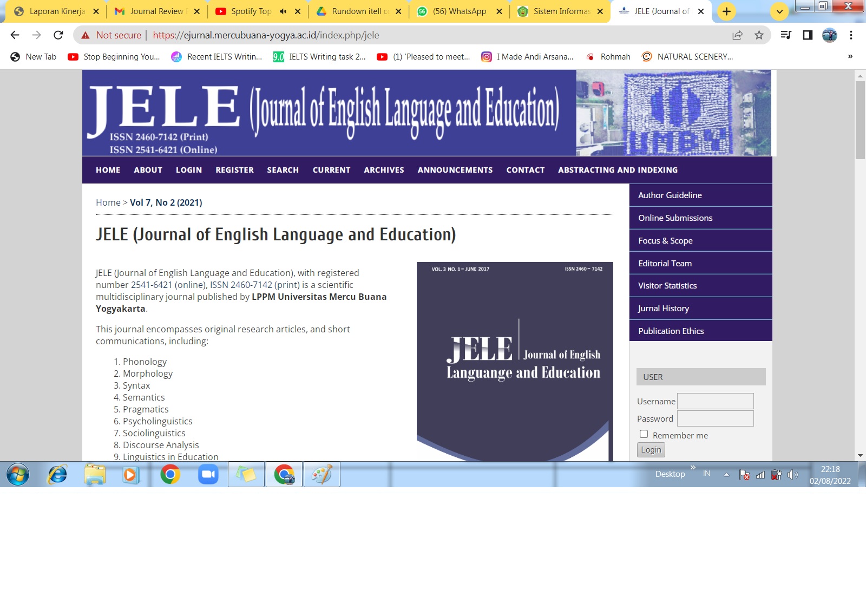The width and height of the screenshot is (866, 616).
Task: Expand hidden system tray icons arrow
Action: click(x=726, y=475)
